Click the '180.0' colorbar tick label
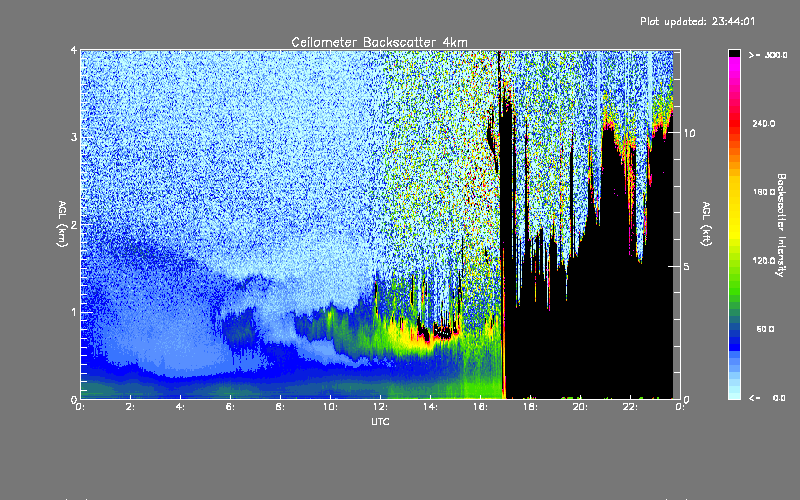Image resolution: width=800 pixels, height=500 pixels. click(764, 192)
